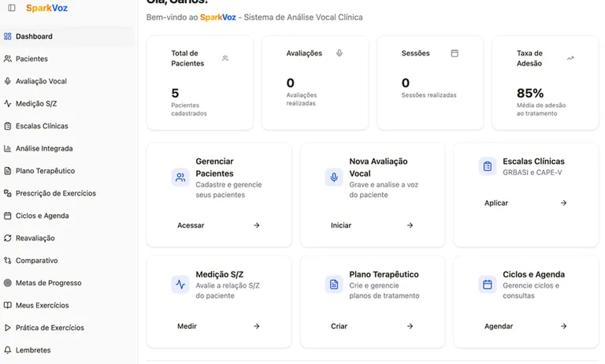Click the Avaliações microphone icon in stats

pyautogui.click(x=339, y=53)
